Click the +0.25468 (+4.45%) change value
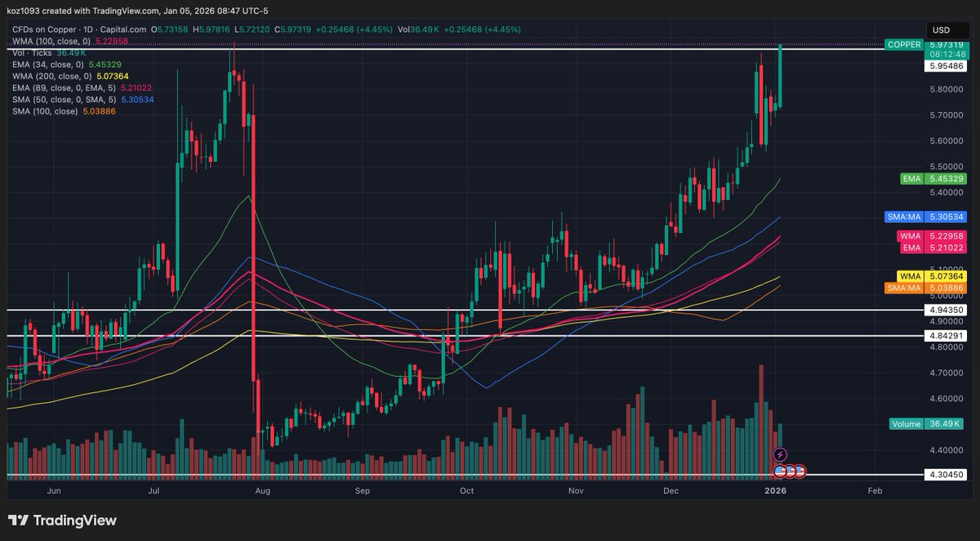This screenshot has width=980, height=541. tap(356, 29)
